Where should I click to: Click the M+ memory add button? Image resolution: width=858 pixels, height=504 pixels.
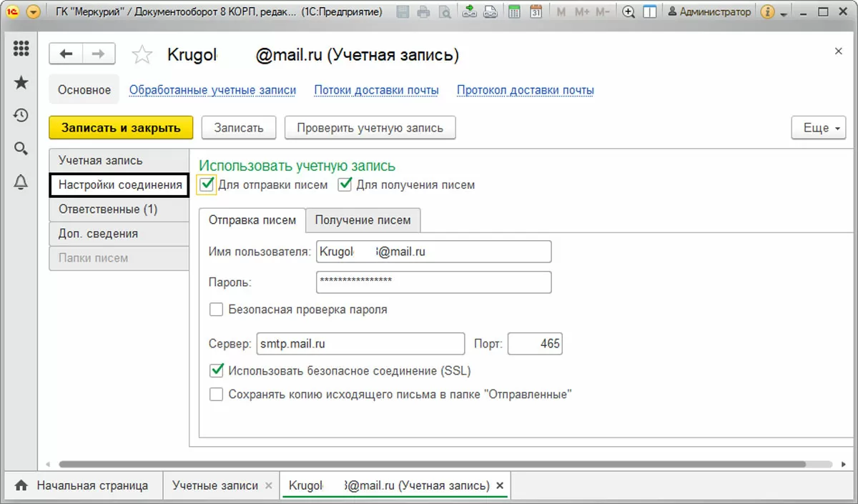coord(581,11)
